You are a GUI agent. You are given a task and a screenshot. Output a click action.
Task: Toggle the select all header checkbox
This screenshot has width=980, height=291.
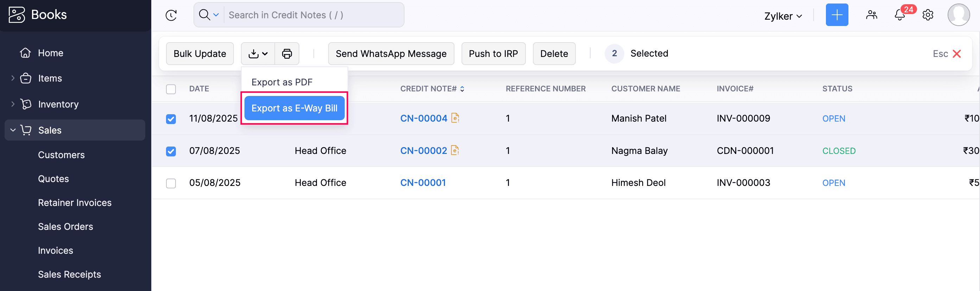coord(171,89)
